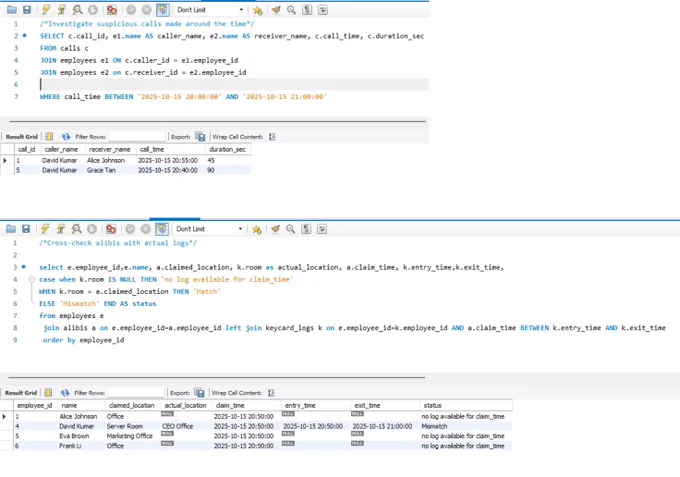680x477 pixels.
Task: Toggle stop-on-error icon in alibi cross-check editor
Action: [111, 229]
